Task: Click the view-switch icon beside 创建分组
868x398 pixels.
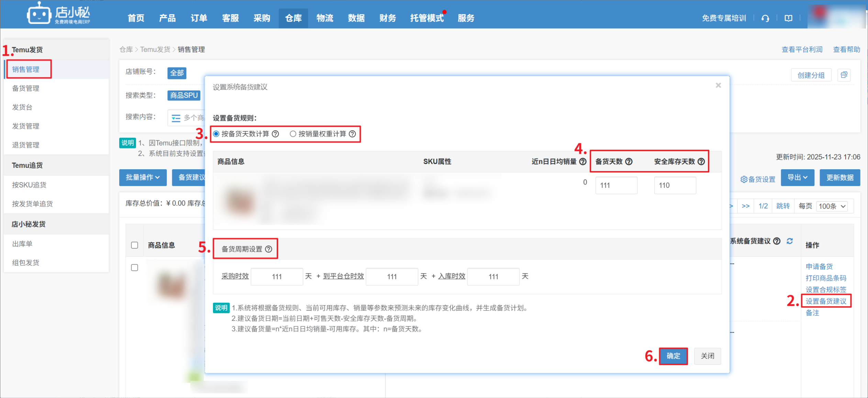Action: coord(844,75)
